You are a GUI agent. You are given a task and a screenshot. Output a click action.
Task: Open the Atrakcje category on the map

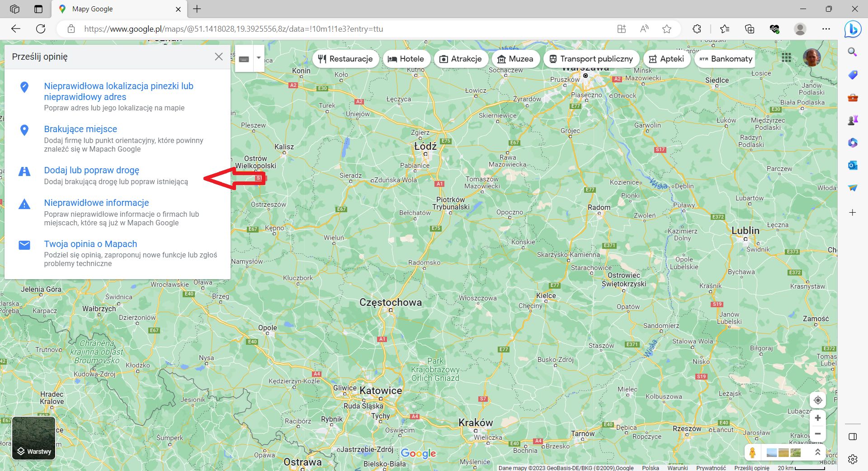[x=443, y=59]
